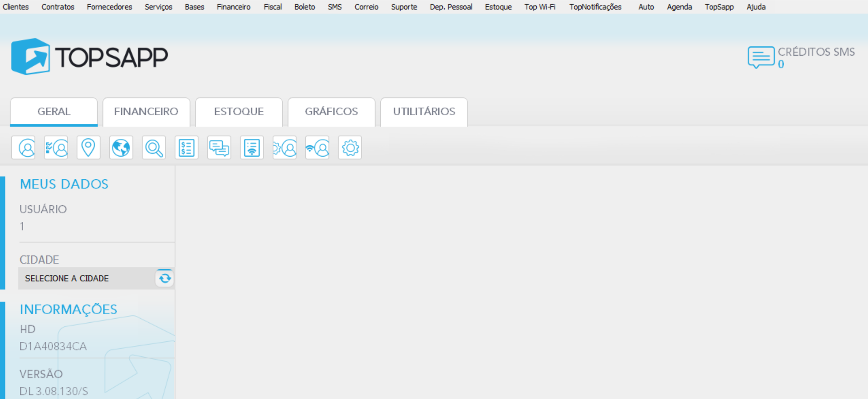Click the version value DL 3.08.130/S
The height and width of the screenshot is (399, 868).
pyautogui.click(x=54, y=391)
